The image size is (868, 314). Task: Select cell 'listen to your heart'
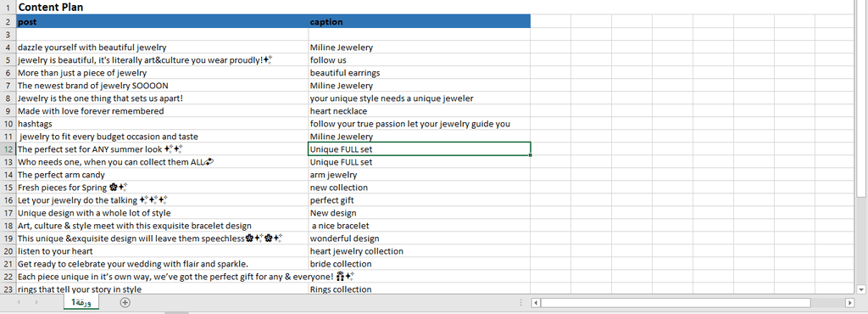(x=162, y=251)
